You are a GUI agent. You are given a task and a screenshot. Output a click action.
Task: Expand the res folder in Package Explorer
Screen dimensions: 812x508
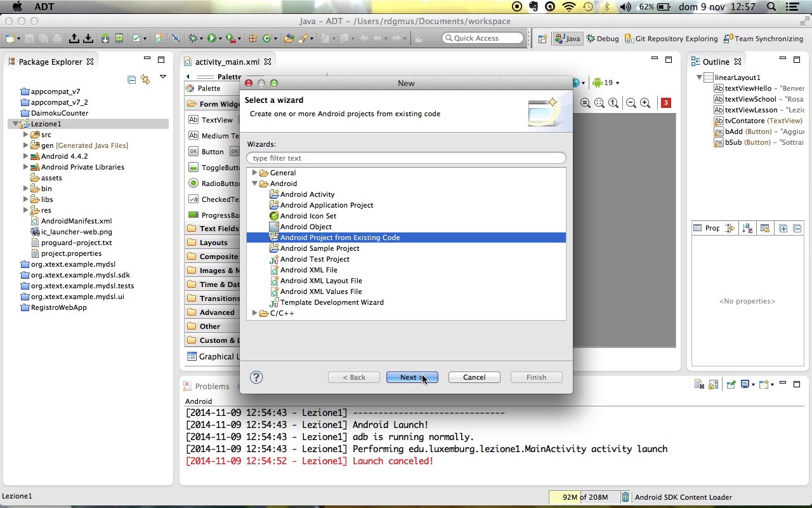tap(25, 210)
